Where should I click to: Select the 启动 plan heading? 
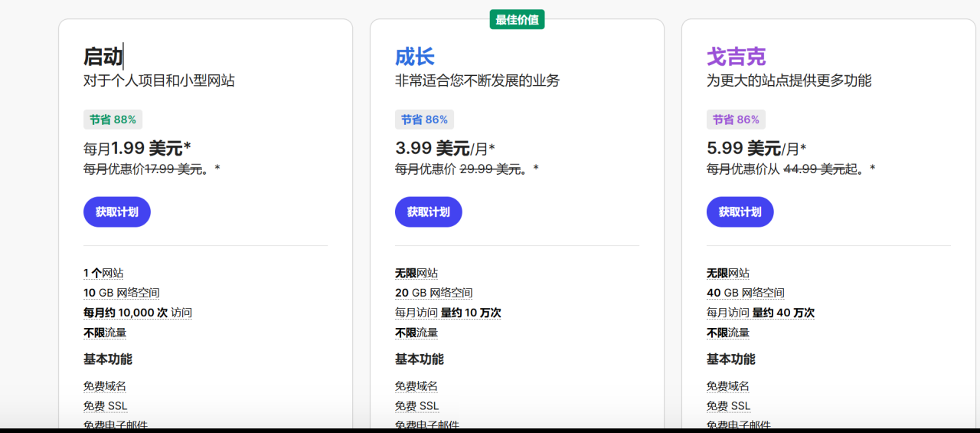click(103, 57)
